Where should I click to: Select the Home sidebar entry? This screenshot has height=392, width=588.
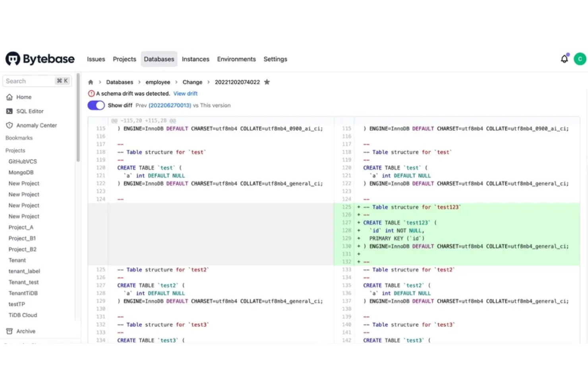[23, 97]
